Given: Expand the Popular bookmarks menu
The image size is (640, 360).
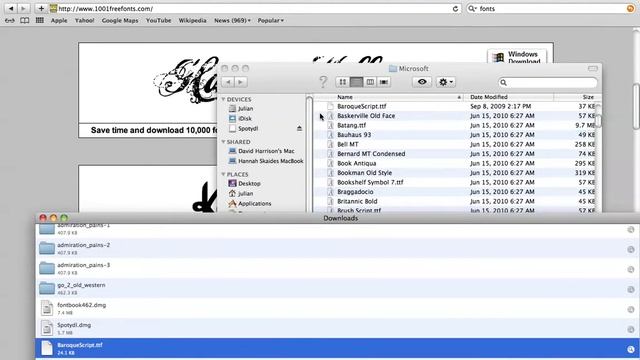Looking at the screenshot, I should [270, 20].
